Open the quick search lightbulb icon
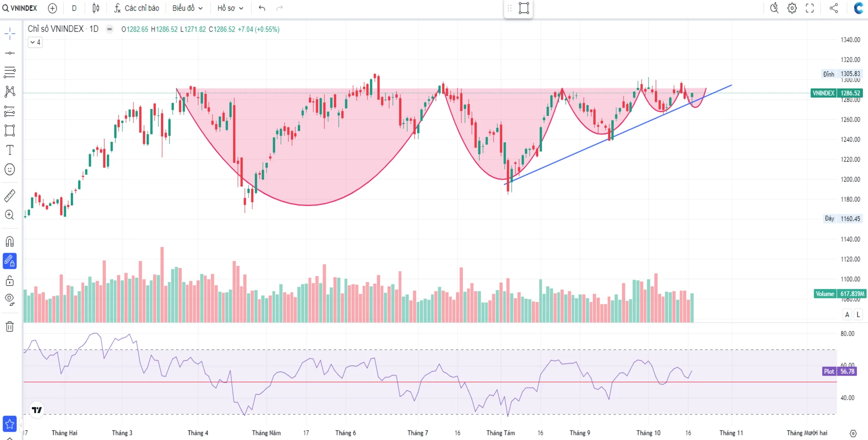This screenshot has width=868, height=440. pyautogui.click(x=774, y=8)
